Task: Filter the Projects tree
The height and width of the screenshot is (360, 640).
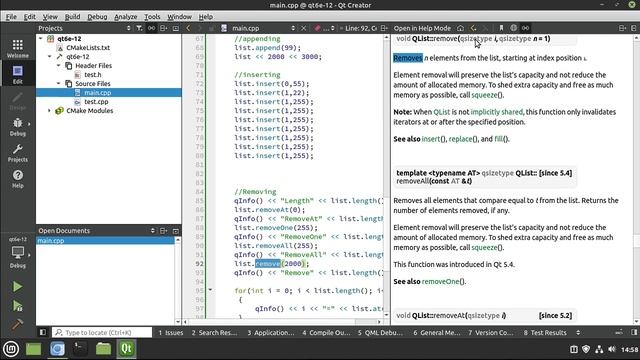Action: pyautogui.click(x=139, y=28)
